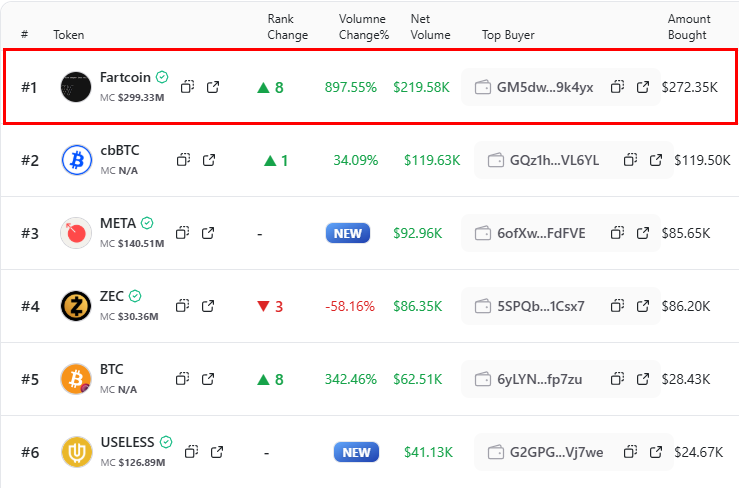
Task: Copy wallet address GM5dw...9k4yx
Action: point(617,87)
